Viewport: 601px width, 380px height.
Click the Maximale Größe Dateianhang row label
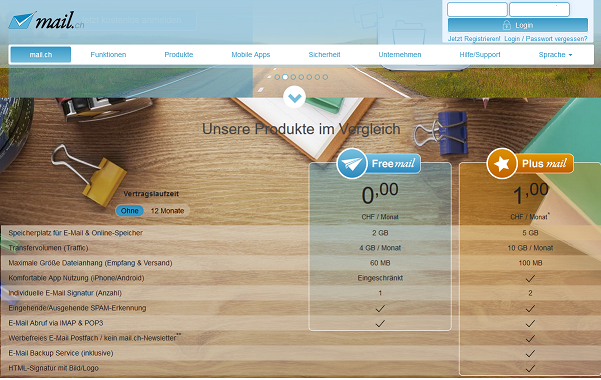(90, 263)
